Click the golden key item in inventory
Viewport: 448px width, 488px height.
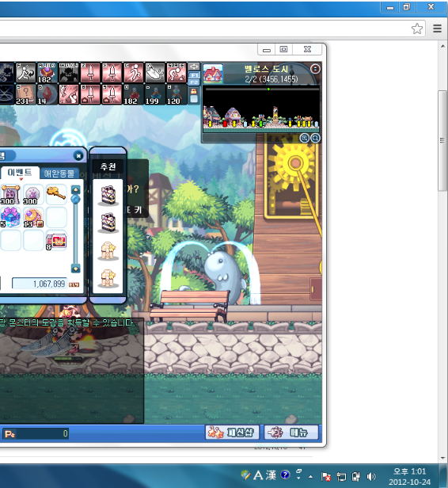(x=56, y=193)
